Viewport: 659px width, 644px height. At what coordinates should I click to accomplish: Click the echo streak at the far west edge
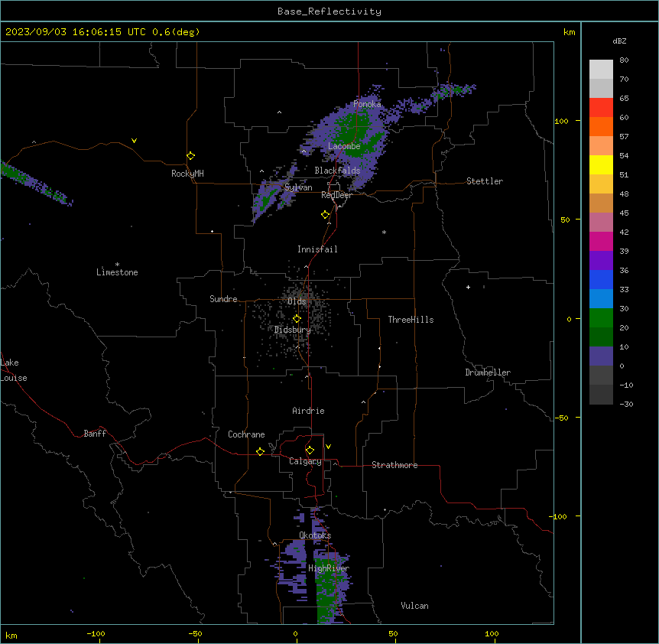click(36, 184)
